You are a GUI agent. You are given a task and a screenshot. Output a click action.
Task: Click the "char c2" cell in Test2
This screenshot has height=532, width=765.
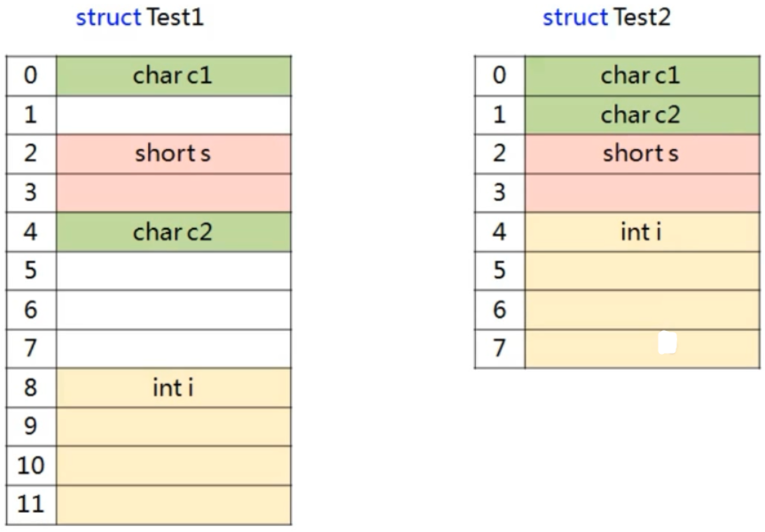(641, 114)
